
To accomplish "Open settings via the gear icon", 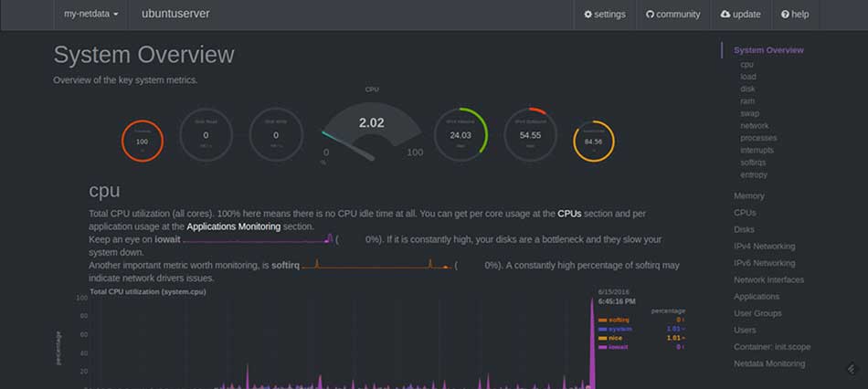I will (x=605, y=15).
